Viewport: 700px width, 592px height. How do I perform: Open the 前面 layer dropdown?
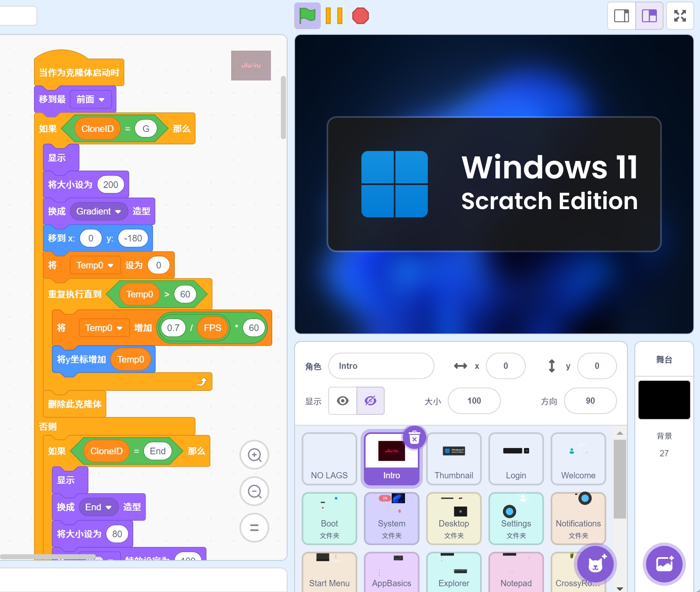(x=102, y=100)
